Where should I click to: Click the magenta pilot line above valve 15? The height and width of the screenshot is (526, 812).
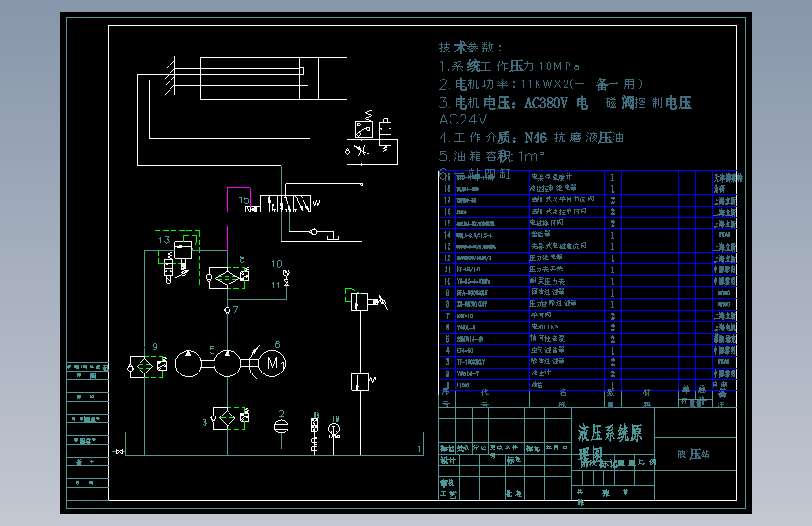click(238, 198)
